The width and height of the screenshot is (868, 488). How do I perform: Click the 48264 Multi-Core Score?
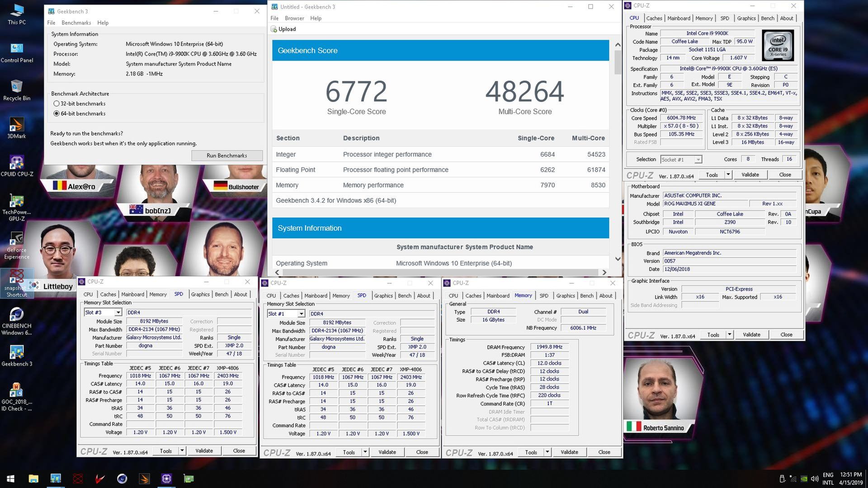tap(525, 92)
